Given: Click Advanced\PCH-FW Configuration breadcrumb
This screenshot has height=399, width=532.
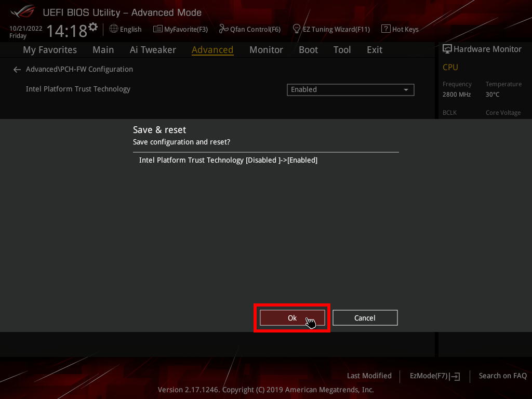Looking at the screenshot, I should click(79, 69).
